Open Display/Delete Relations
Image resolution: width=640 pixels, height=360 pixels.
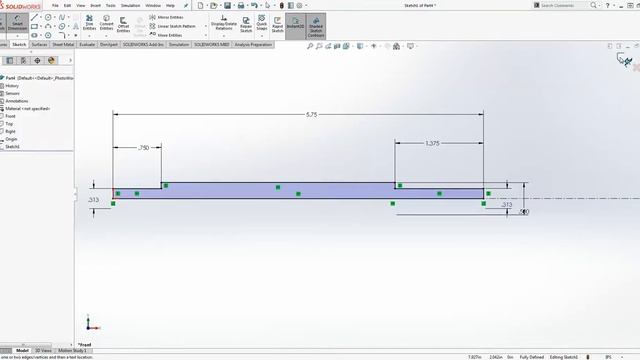pyautogui.click(x=224, y=23)
